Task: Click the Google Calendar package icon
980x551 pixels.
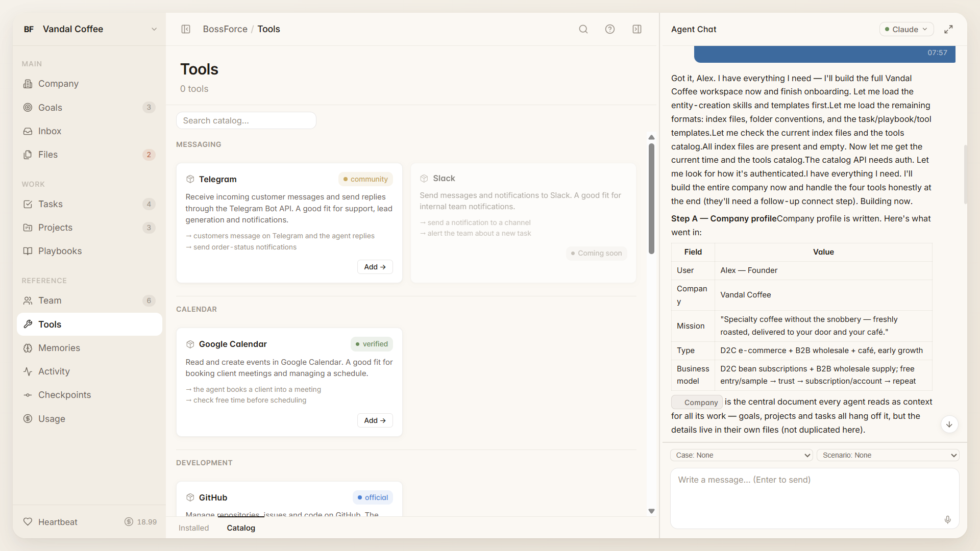Action: 190,344
